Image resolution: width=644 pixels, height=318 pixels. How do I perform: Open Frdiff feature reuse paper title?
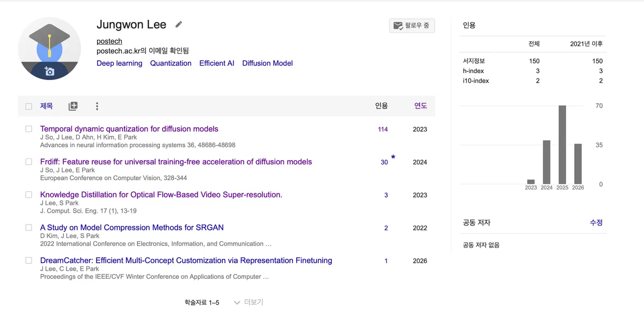pos(176,162)
